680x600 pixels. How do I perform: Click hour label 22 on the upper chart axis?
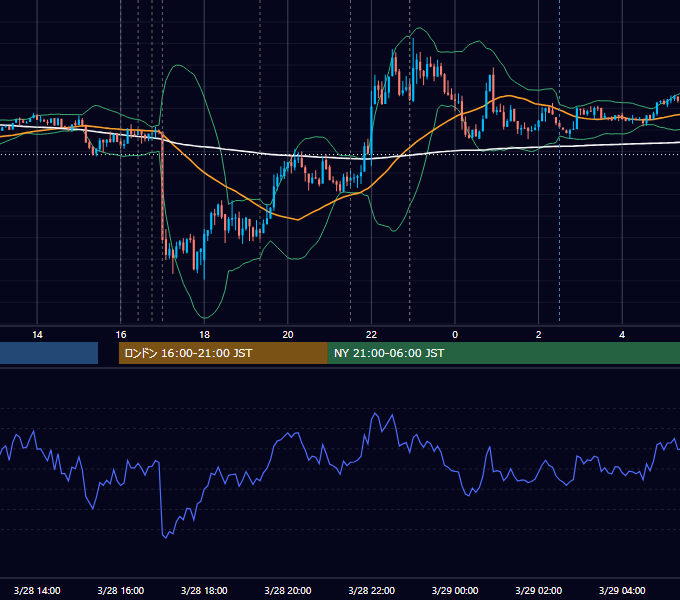(371, 335)
